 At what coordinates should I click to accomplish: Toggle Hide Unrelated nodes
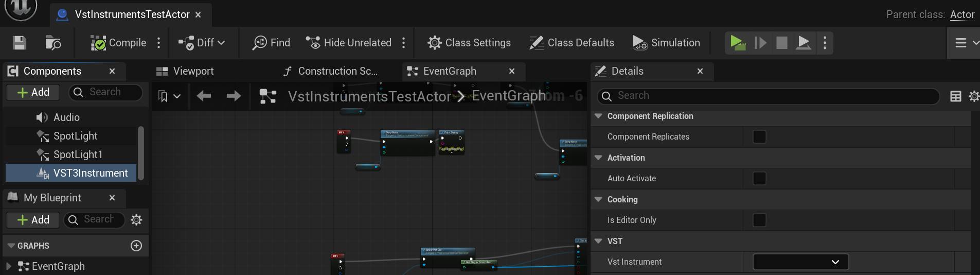coord(348,43)
